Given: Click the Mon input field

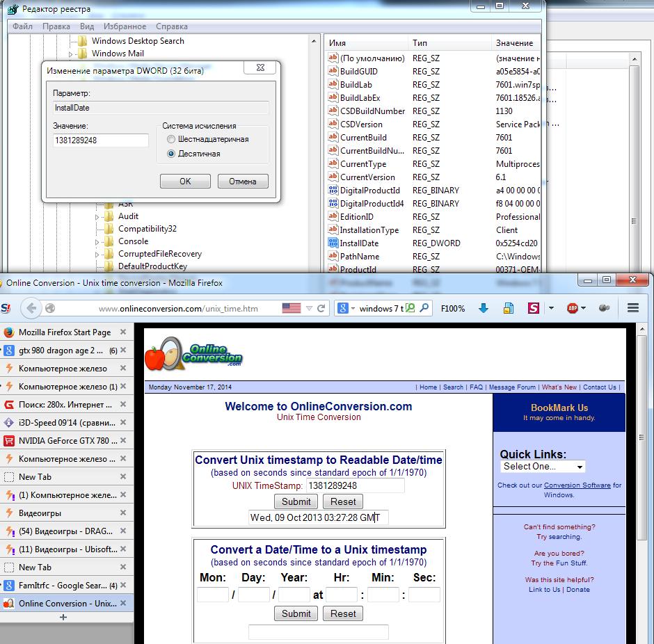Looking at the screenshot, I should (213, 595).
